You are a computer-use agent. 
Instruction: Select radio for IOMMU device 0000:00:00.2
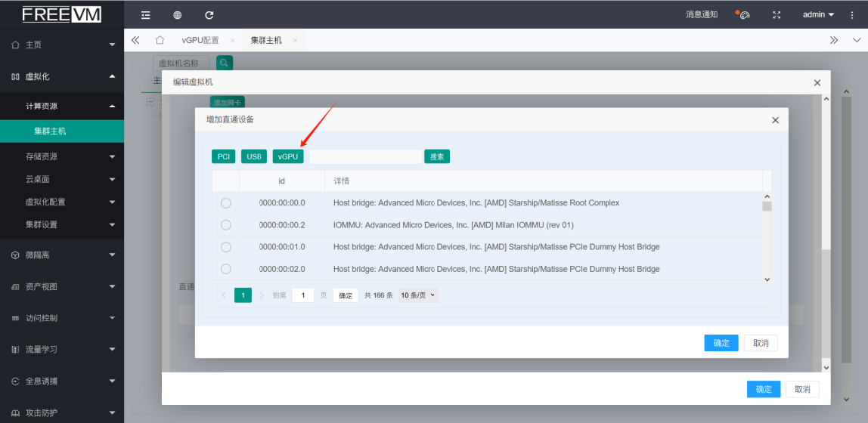tap(225, 225)
